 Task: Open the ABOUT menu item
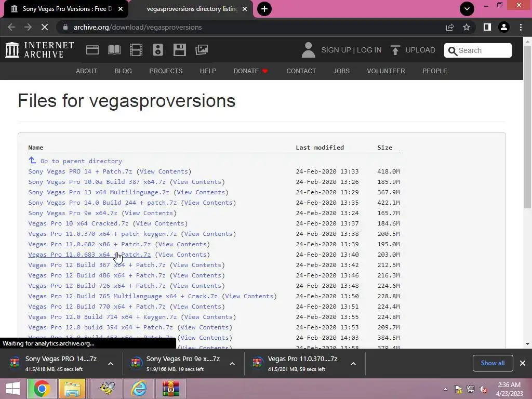click(87, 71)
